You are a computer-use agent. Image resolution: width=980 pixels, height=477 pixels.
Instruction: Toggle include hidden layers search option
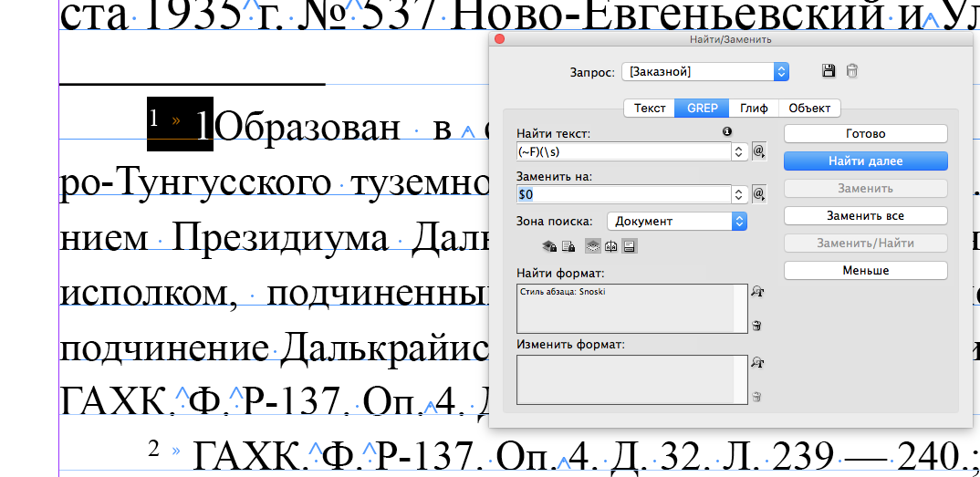click(x=592, y=246)
